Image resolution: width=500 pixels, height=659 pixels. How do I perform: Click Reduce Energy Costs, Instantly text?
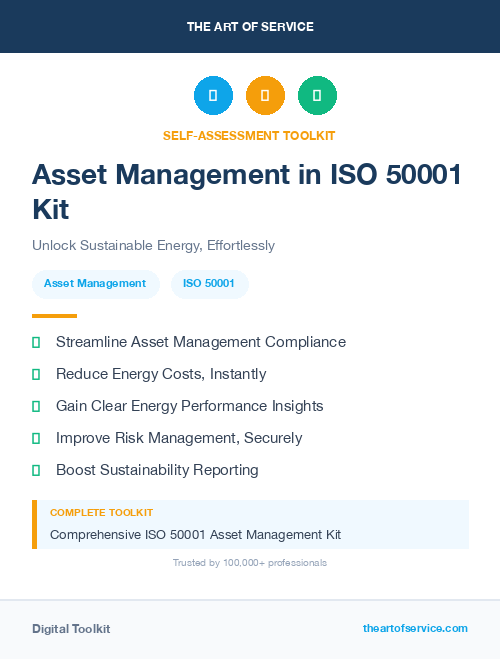coord(161,374)
